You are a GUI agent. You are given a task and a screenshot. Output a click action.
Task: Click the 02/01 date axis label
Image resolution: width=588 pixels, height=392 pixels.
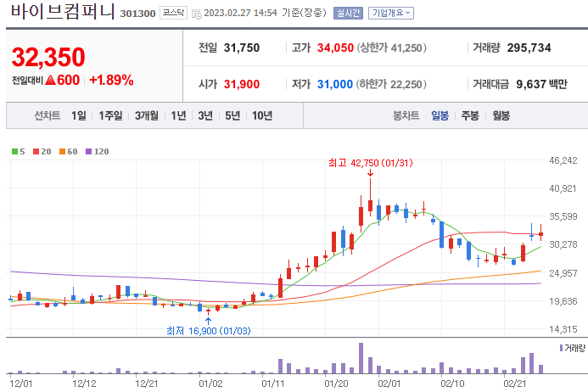(x=389, y=384)
